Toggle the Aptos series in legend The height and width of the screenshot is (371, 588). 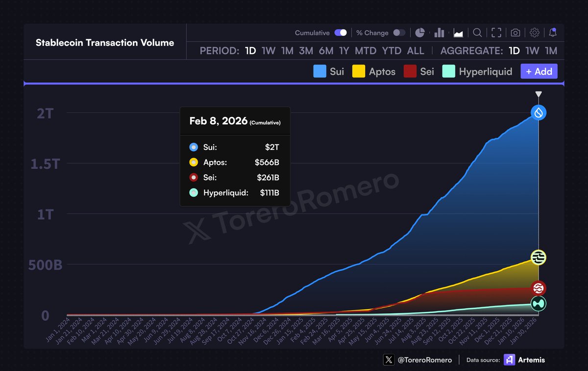(374, 71)
